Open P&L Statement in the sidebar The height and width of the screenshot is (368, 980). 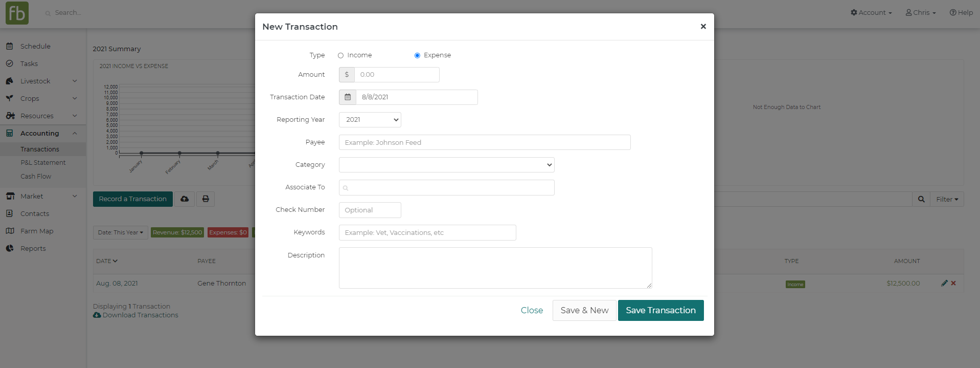(43, 163)
